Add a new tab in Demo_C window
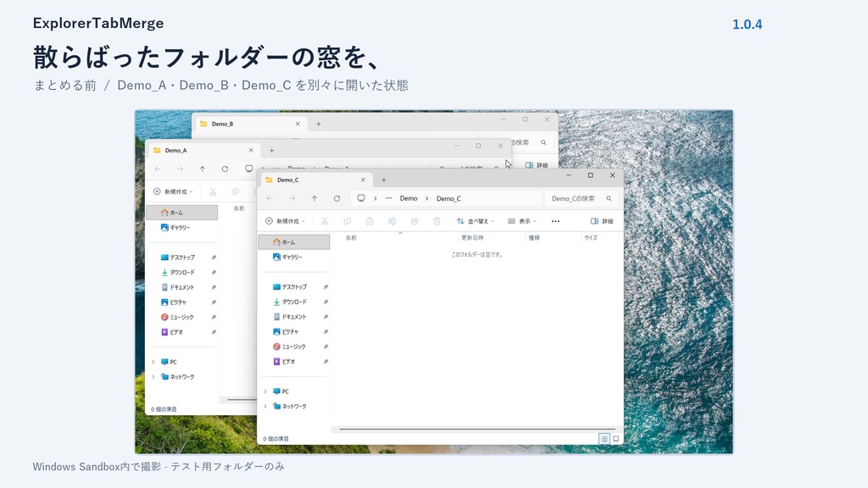 [384, 180]
